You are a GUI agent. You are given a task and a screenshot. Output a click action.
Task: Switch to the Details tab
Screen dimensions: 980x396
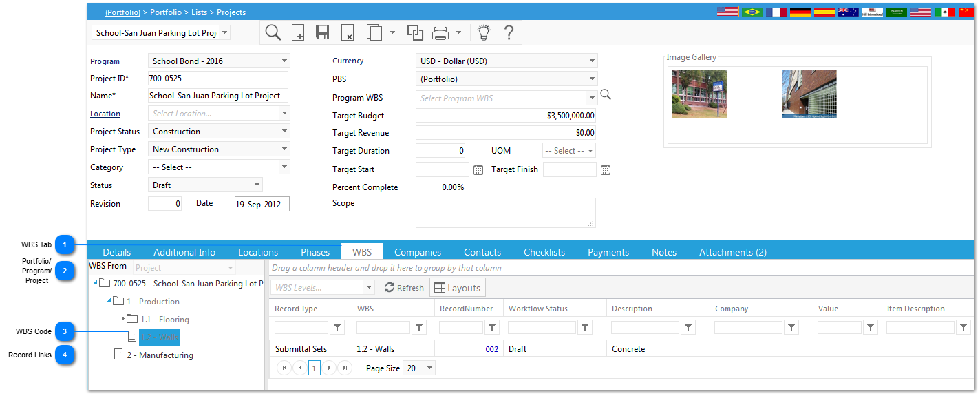pyautogui.click(x=117, y=252)
